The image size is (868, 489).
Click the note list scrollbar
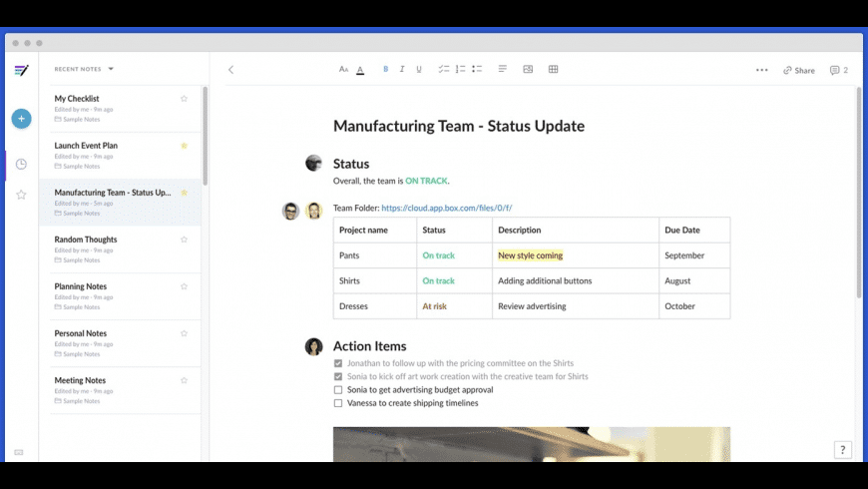click(x=205, y=136)
